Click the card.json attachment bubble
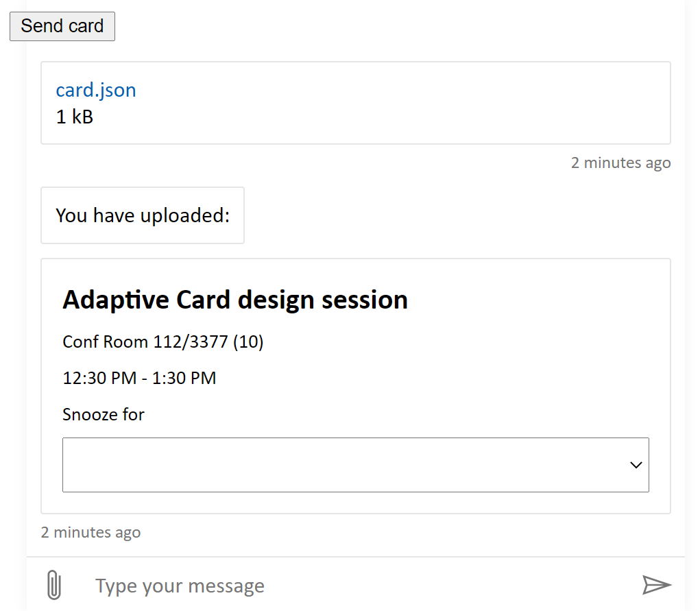700x611 pixels. [x=355, y=102]
